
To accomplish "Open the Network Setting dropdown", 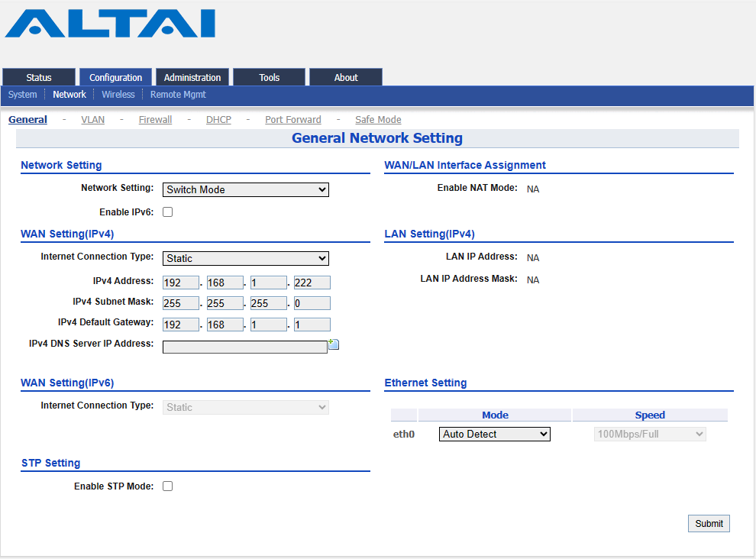I will [246, 189].
